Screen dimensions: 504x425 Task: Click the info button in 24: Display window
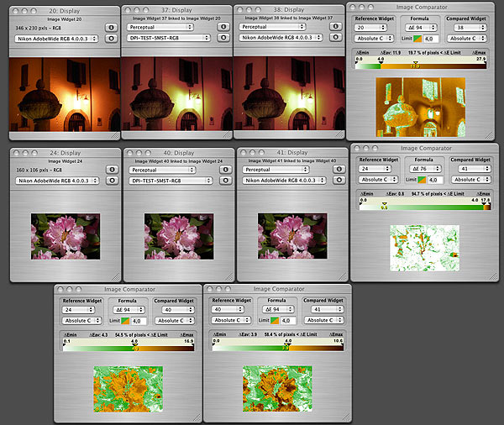point(112,170)
